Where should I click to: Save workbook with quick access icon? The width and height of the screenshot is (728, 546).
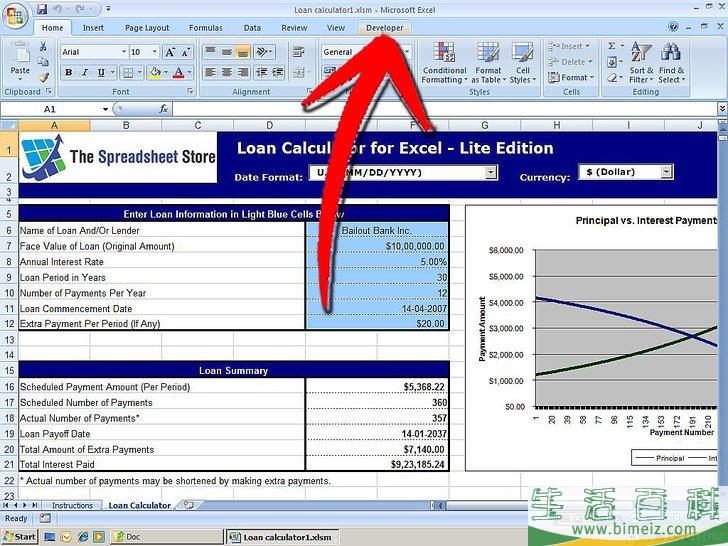(x=42, y=9)
